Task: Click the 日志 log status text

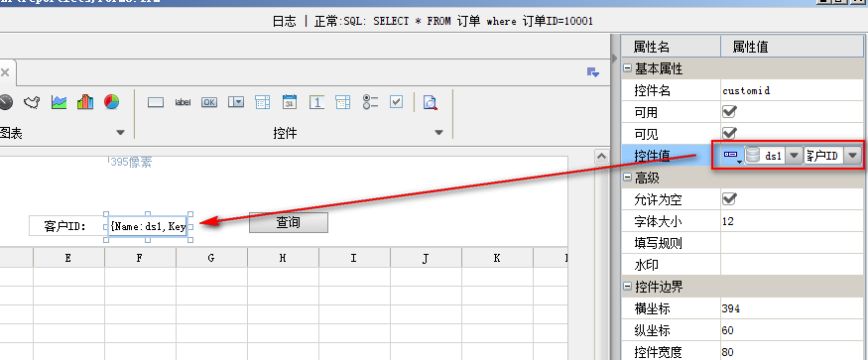Action: 284,22
